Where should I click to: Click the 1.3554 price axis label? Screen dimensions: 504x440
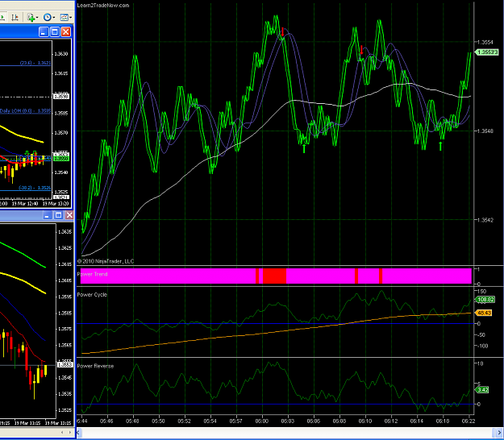click(x=485, y=42)
